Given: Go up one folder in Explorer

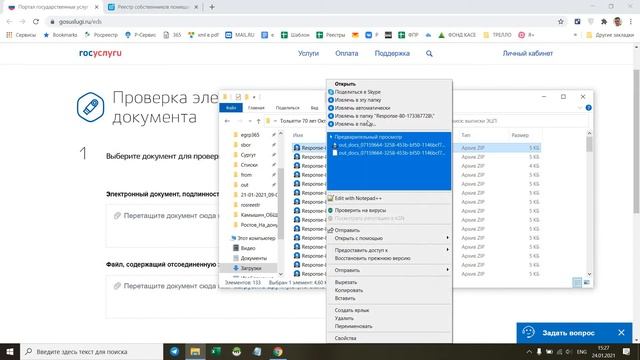Looking at the screenshot, I should (258, 121).
